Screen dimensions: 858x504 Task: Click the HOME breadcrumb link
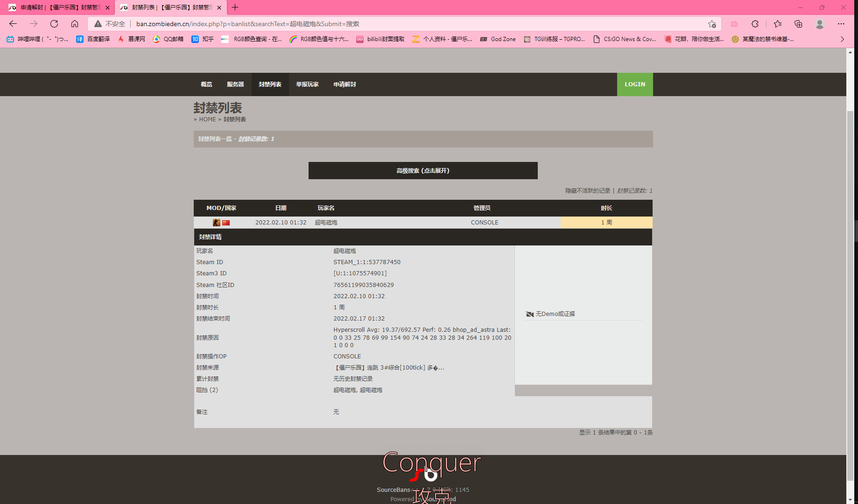pyautogui.click(x=207, y=119)
